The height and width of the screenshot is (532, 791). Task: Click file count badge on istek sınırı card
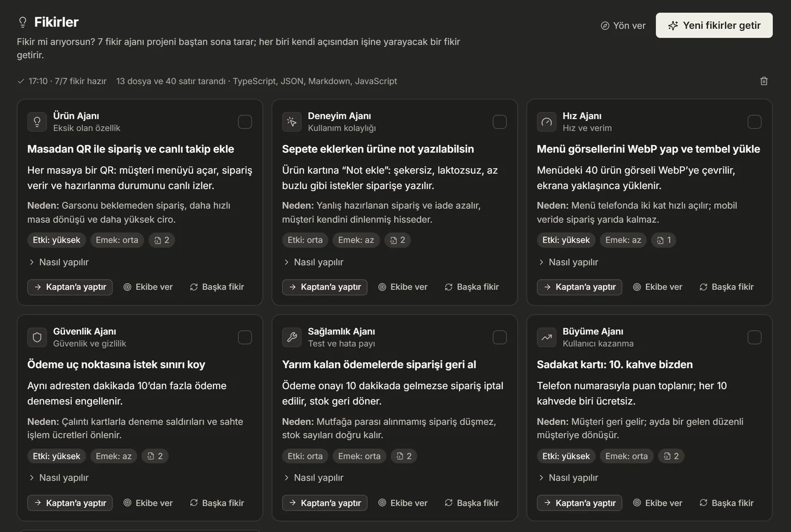pyautogui.click(x=155, y=456)
